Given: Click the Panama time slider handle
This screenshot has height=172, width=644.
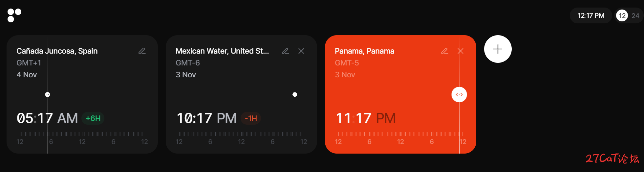Looking at the screenshot, I should coord(459,95).
